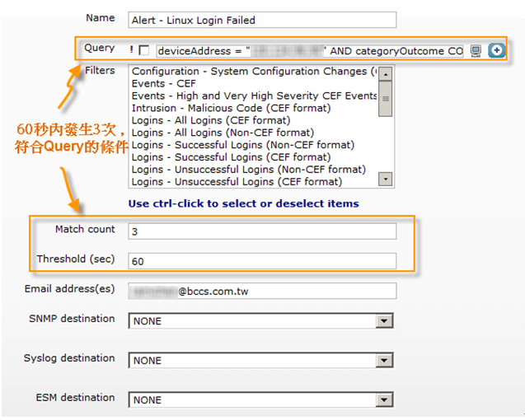Viewport: 525px width, 420px height.
Task: Click the blue plus icon in the Query row
Action: pos(495,51)
